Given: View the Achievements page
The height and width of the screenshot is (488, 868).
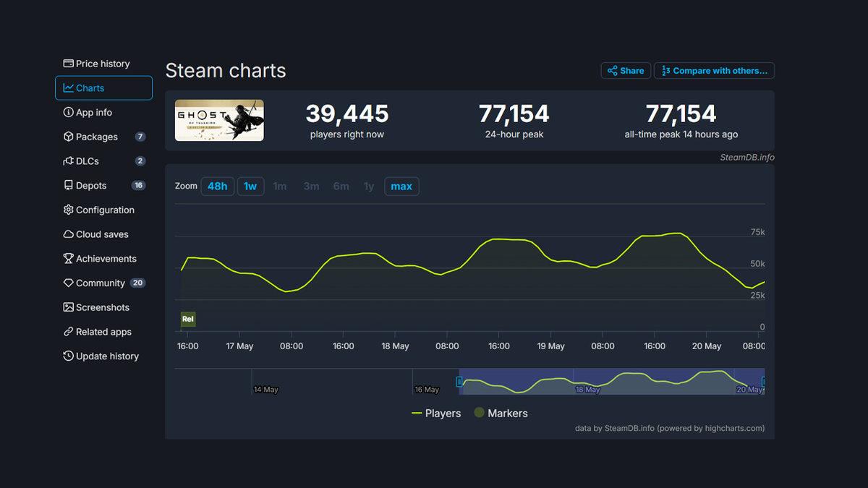Looking at the screenshot, I should pyautogui.click(x=106, y=258).
